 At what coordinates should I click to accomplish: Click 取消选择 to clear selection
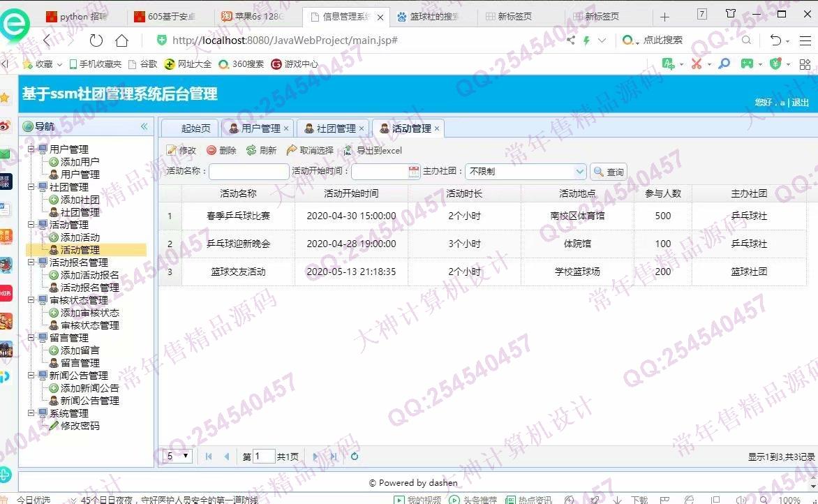point(310,150)
